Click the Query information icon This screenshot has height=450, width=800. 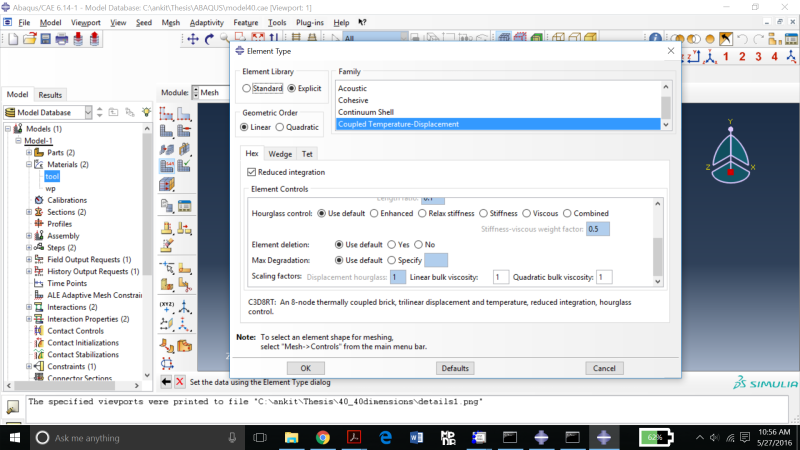[655, 39]
